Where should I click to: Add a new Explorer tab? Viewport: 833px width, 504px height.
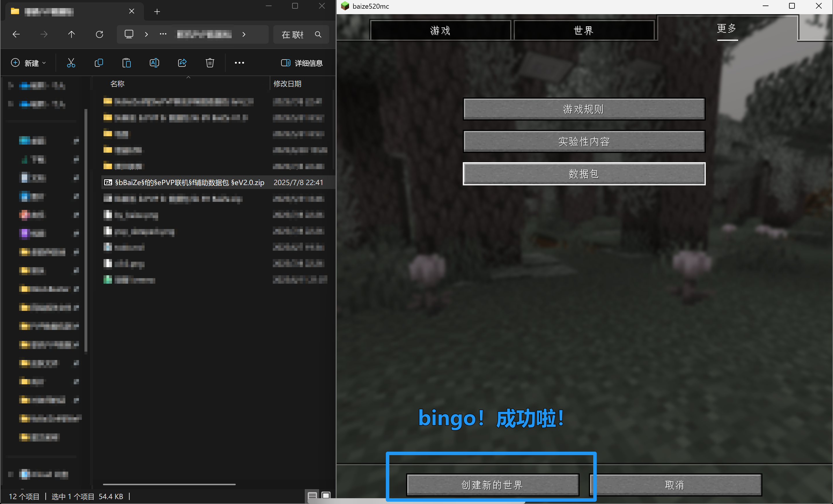157,12
